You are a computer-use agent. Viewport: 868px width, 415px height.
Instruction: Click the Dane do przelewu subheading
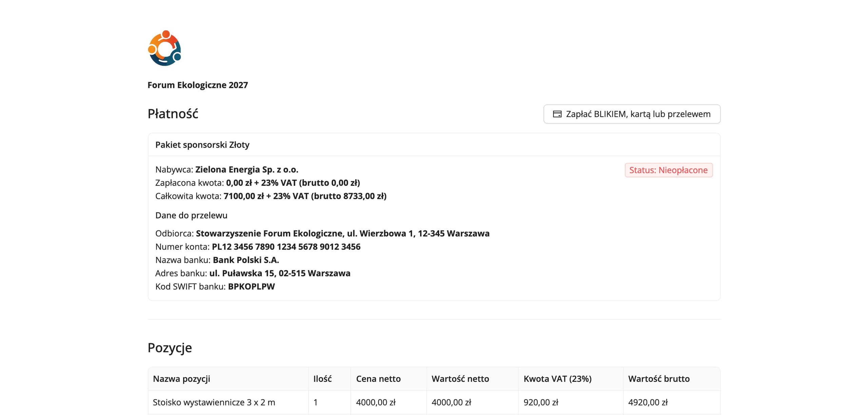pyautogui.click(x=191, y=215)
